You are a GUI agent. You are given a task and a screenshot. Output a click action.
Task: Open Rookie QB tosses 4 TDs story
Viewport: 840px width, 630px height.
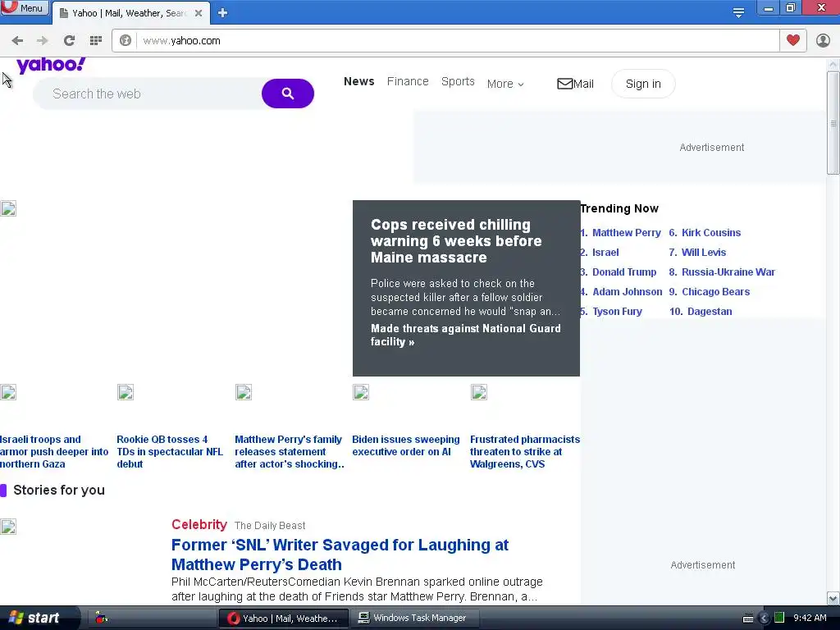click(x=170, y=452)
